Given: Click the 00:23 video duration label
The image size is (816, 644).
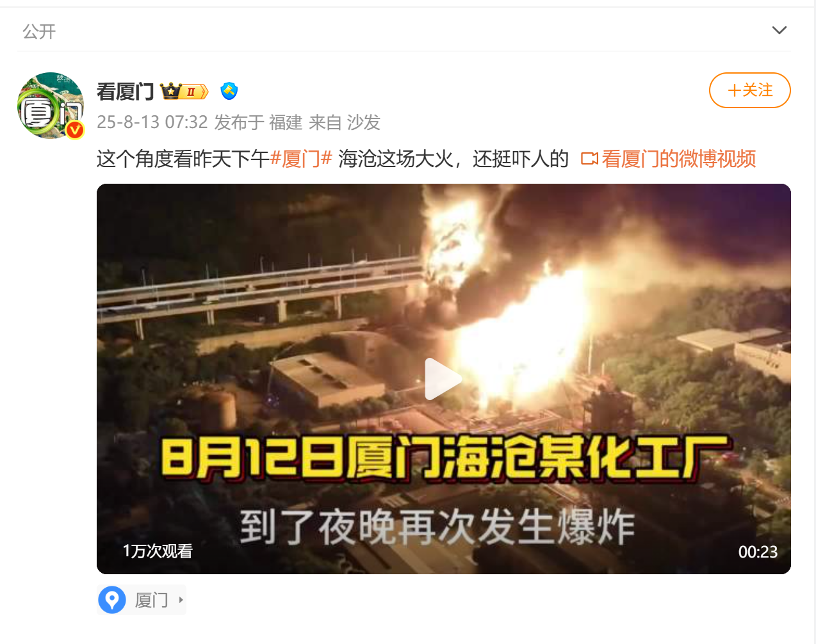Looking at the screenshot, I should tap(758, 552).
